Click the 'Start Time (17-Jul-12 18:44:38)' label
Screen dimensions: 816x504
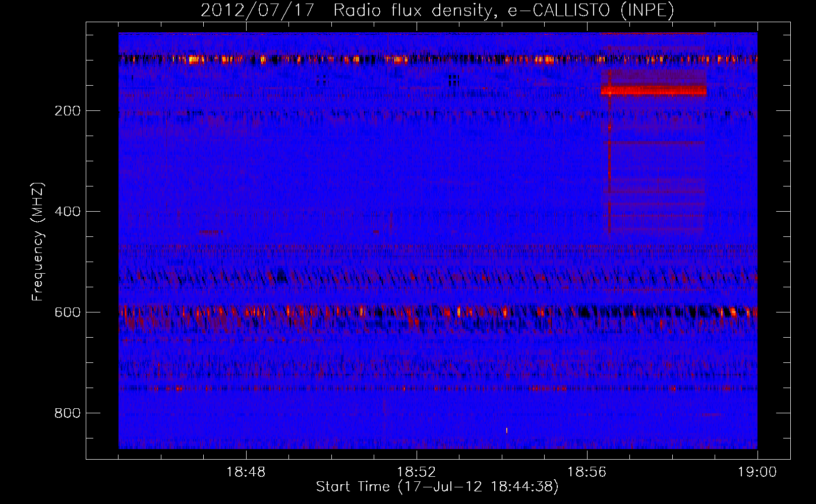pyautogui.click(x=437, y=487)
